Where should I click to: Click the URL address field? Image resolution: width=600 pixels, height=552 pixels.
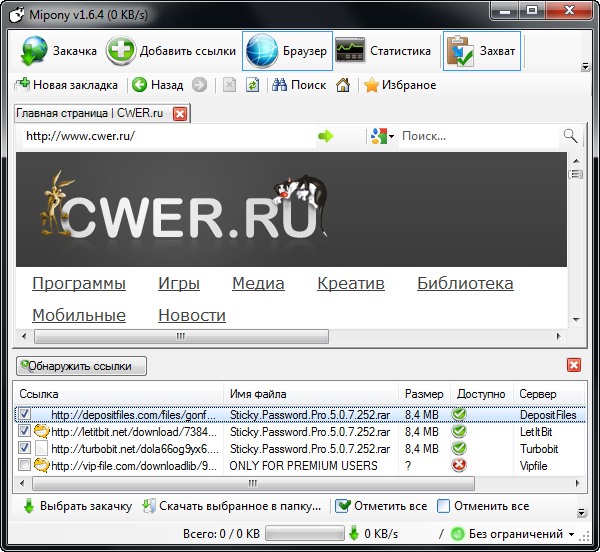pos(160,136)
